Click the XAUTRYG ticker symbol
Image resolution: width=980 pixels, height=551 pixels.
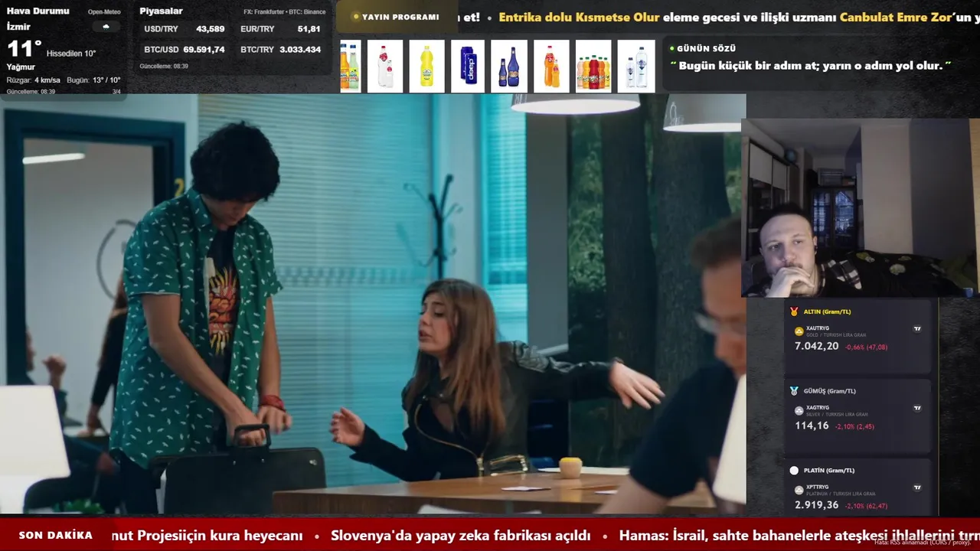[818, 328]
